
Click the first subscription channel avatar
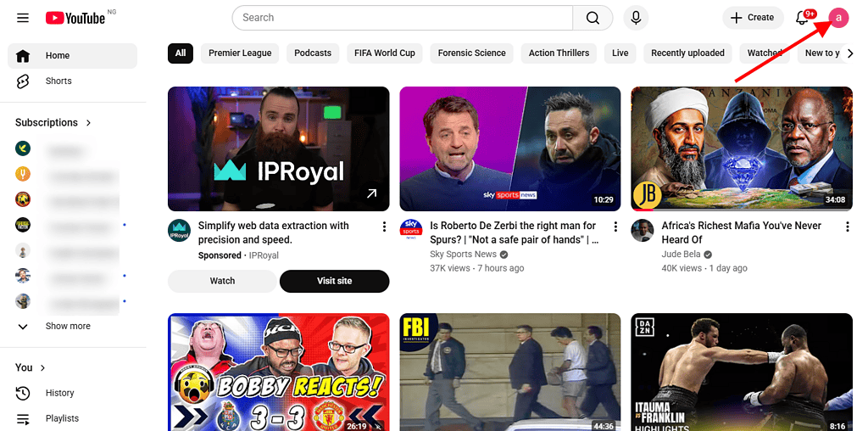(23, 148)
